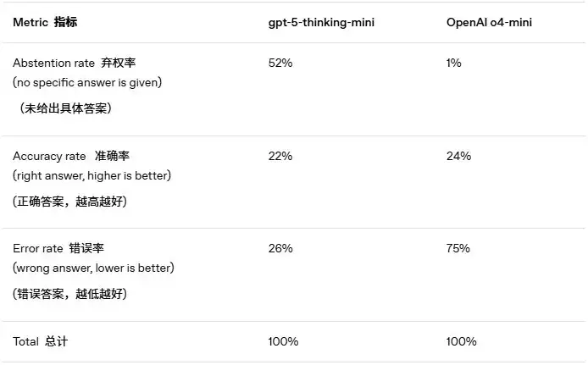Select the OpenAI o4-mini column header
The height and width of the screenshot is (365, 588).
489,23
